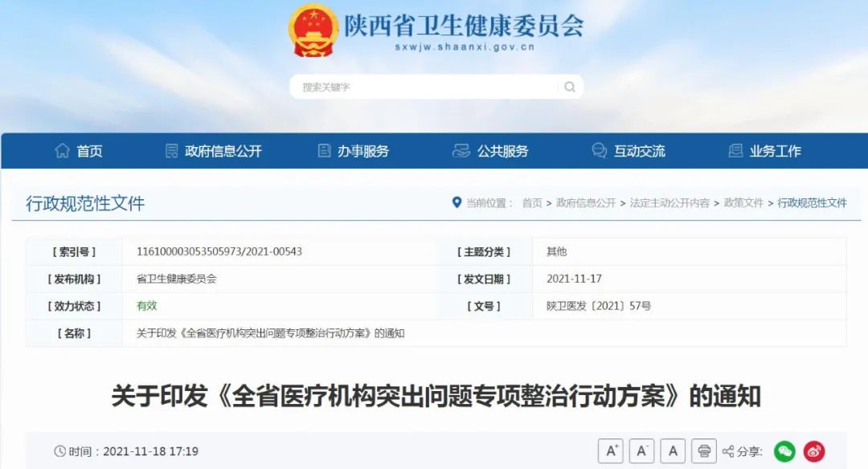This screenshot has height=469, width=868.
Task: Open the 政府信息公开 menu item
Action: tap(214, 151)
